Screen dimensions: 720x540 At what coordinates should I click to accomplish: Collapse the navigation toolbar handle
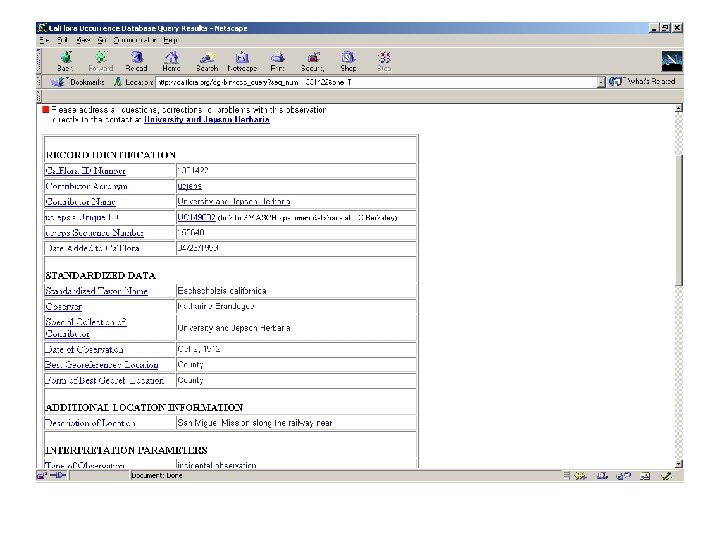coord(39,61)
